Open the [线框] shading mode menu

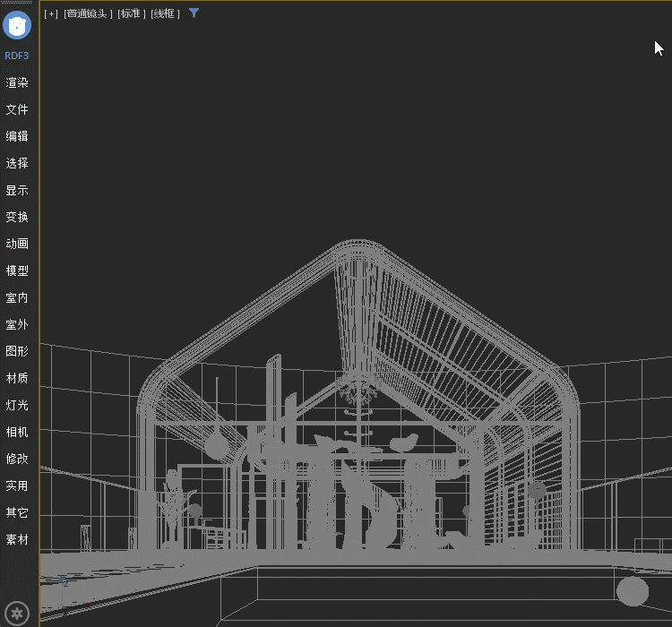(x=165, y=13)
